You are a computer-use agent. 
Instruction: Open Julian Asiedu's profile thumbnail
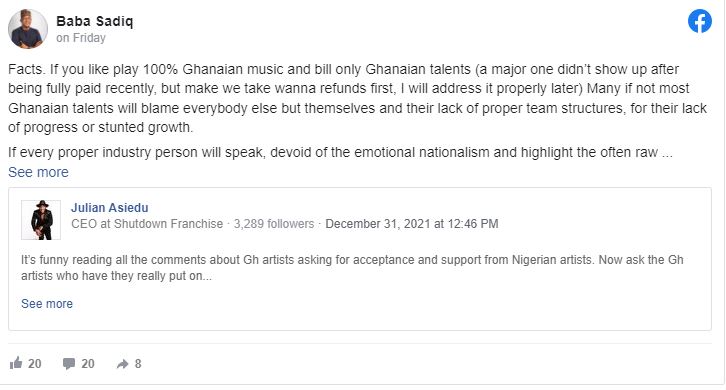pos(41,220)
